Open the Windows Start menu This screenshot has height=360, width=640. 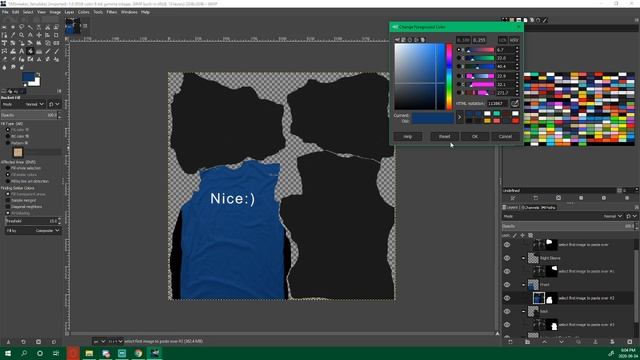tap(8, 353)
